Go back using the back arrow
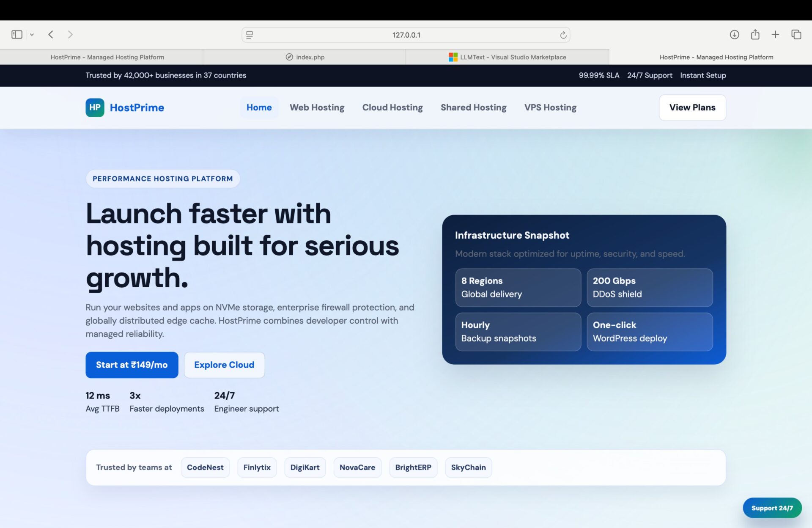The width and height of the screenshot is (812, 528). (51, 35)
